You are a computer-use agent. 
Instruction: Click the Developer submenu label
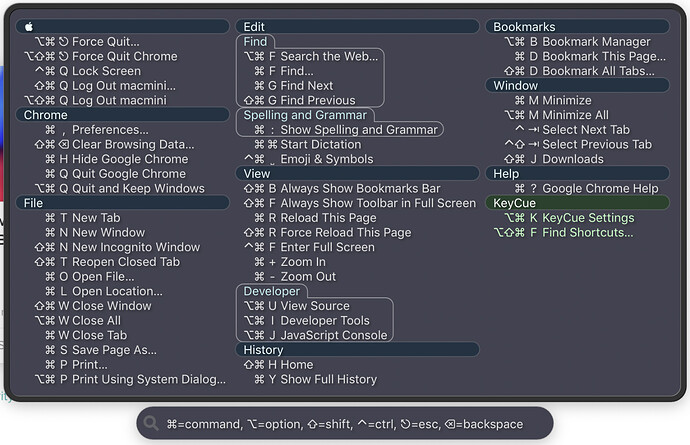tap(272, 291)
